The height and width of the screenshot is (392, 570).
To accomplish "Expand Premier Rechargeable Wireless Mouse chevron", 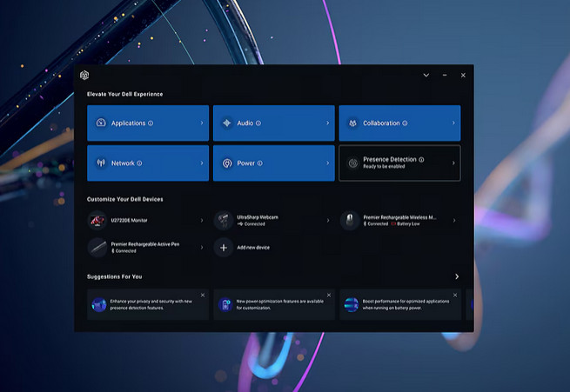I will 454,220.
